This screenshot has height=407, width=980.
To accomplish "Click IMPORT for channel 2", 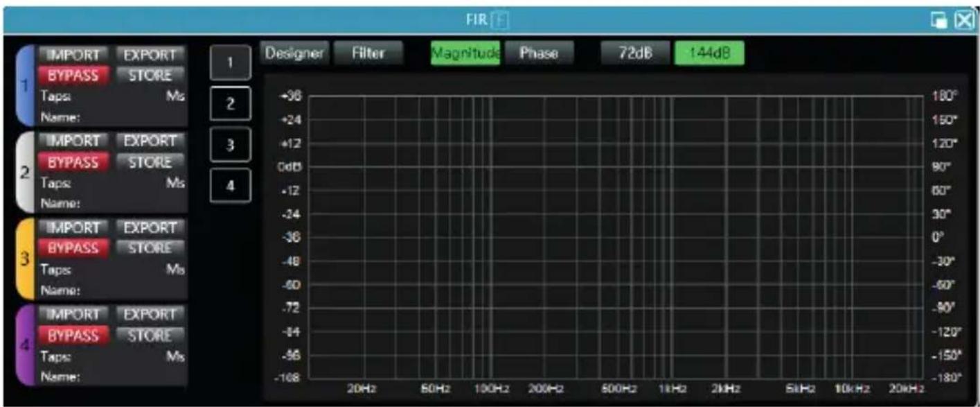I will 73,141.
